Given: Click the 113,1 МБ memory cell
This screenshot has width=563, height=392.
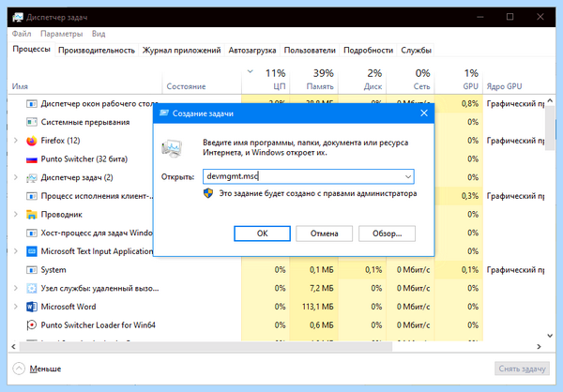Looking at the screenshot, I should [x=313, y=307].
